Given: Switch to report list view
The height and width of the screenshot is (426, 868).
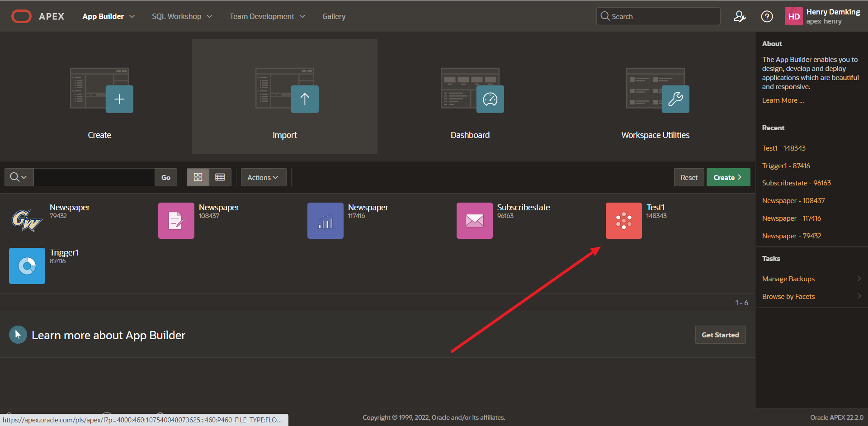Looking at the screenshot, I should click(220, 177).
